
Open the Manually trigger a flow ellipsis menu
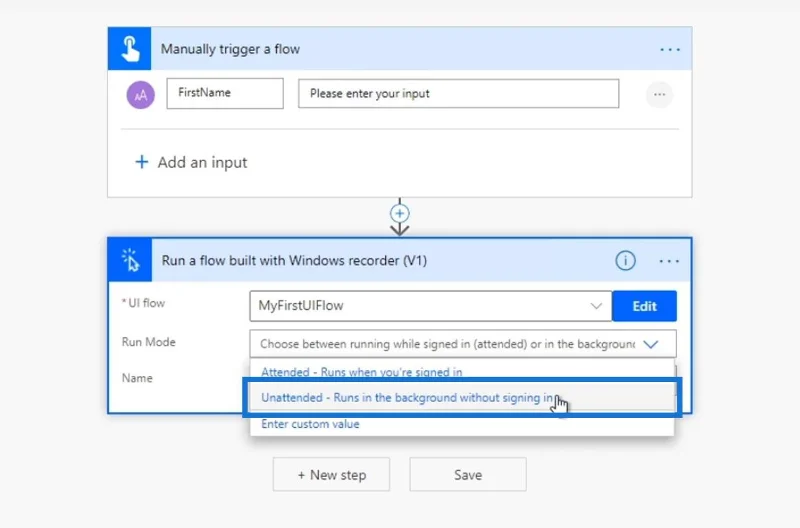tap(669, 49)
